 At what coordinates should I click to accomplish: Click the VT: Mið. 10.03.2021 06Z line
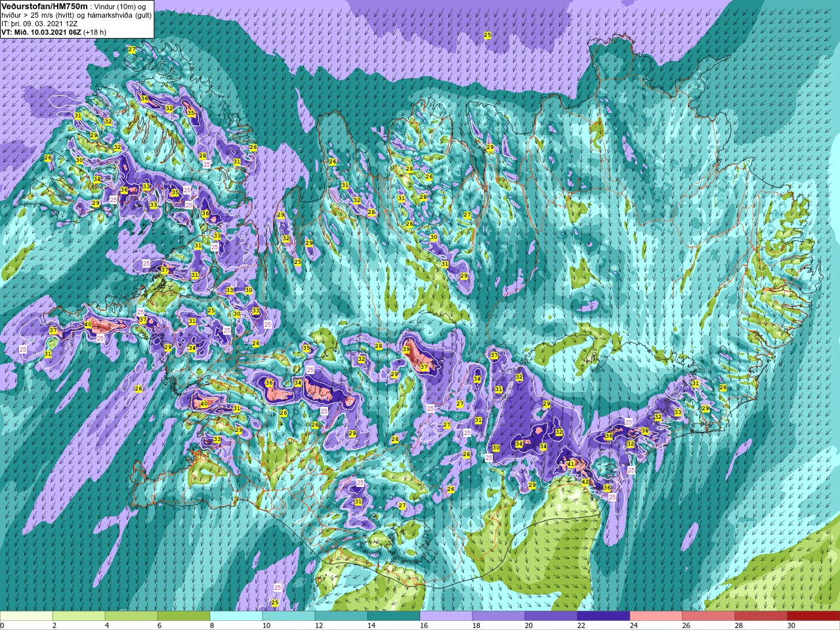point(54,31)
